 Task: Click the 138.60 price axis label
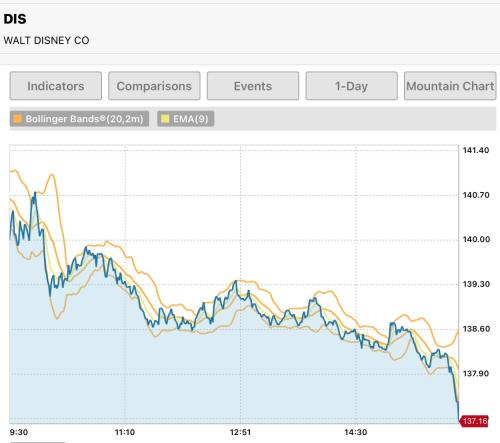[476, 329]
